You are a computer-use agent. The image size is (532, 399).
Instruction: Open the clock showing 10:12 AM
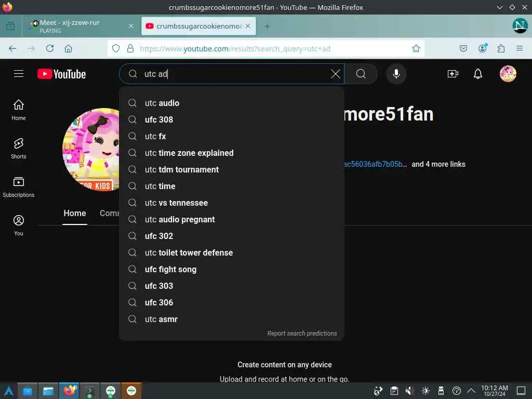(495, 391)
